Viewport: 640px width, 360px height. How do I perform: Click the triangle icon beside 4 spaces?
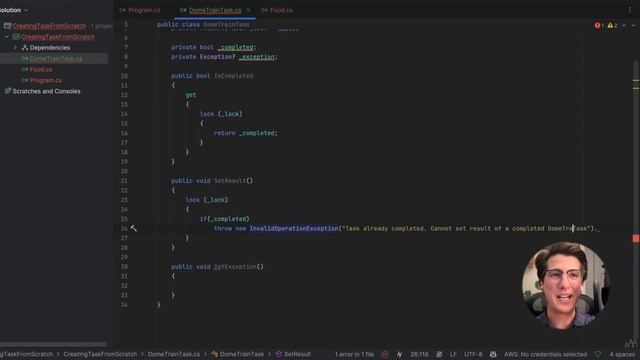598,354
